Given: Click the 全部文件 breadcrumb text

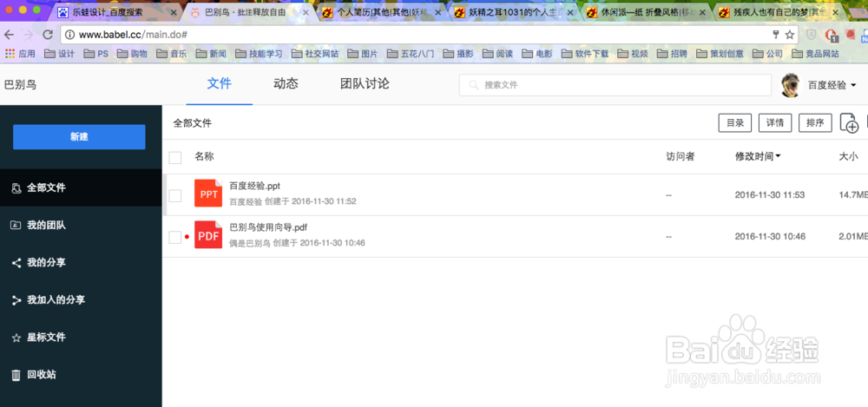Looking at the screenshot, I should pos(193,123).
